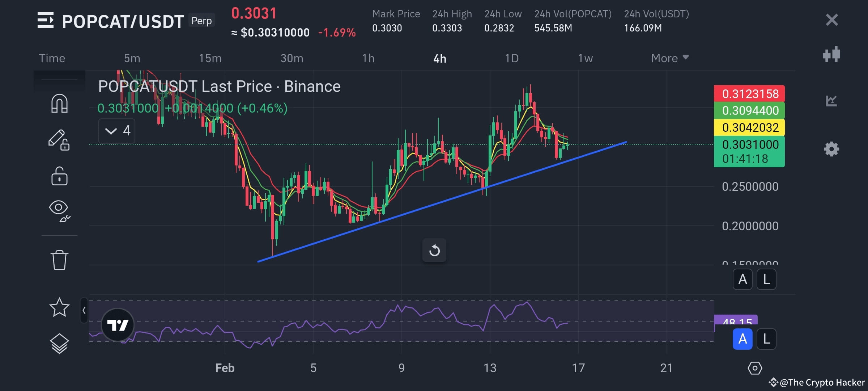
Task: Switch to the 15m timeframe
Action: click(x=210, y=58)
